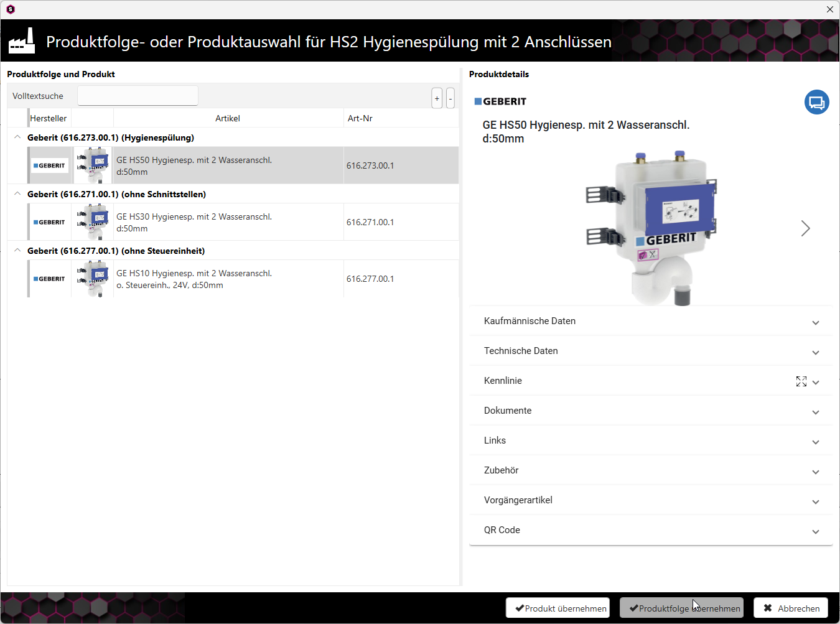Click the large HS50 product image
This screenshot has height=624, width=840.
pyautogui.click(x=651, y=228)
